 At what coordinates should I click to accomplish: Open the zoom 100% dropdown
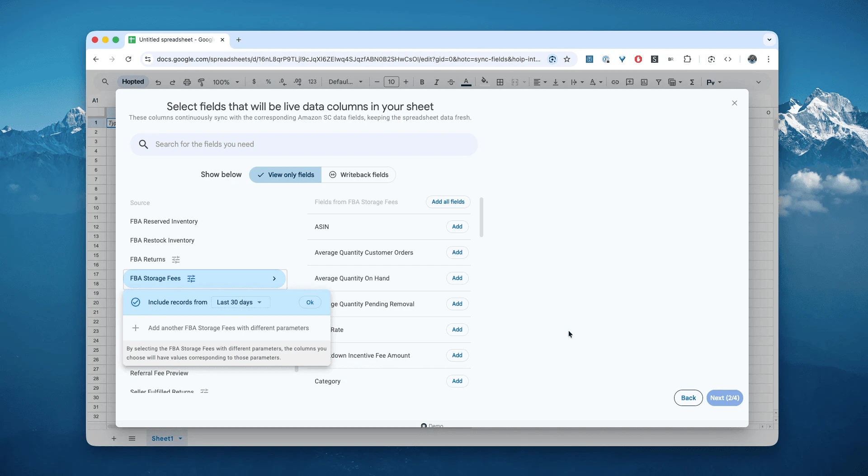pos(226,82)
